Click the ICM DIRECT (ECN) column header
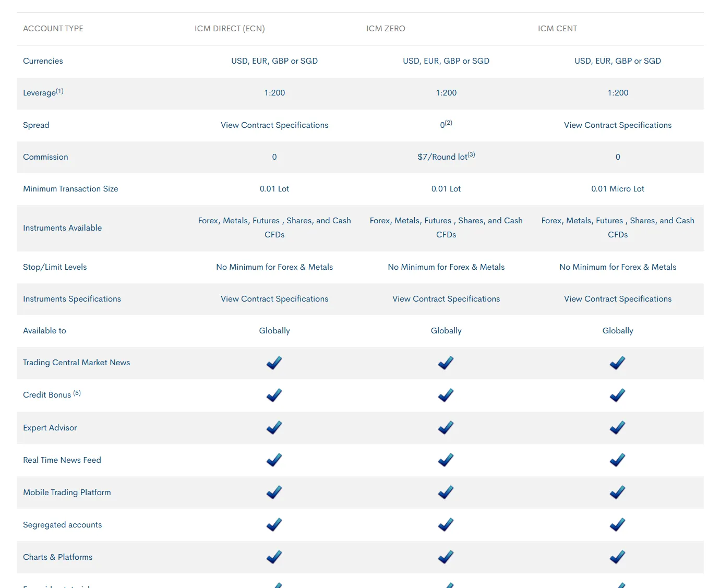This screenshot has height=588, width=708. (230, 29)
